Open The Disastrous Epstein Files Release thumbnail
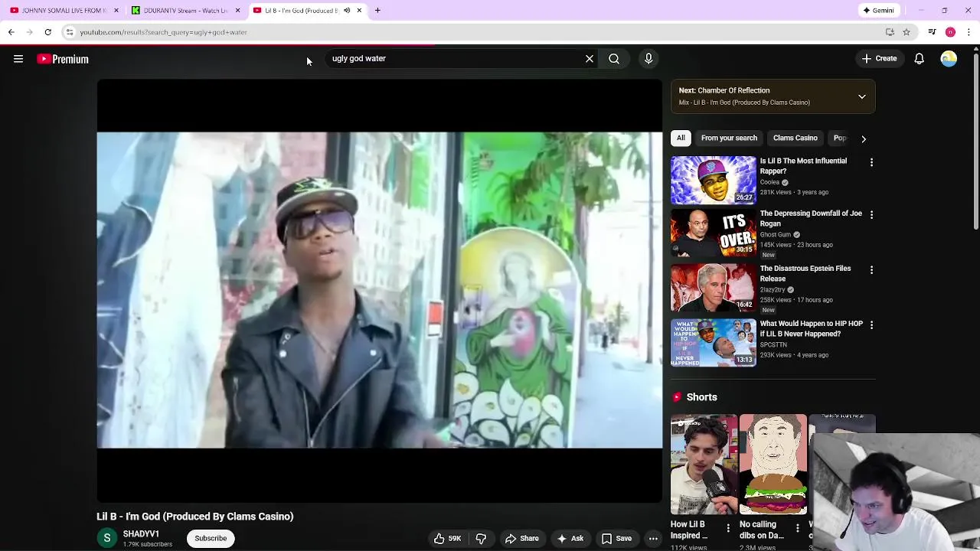The image size is (980, 551). pos(714,288)
